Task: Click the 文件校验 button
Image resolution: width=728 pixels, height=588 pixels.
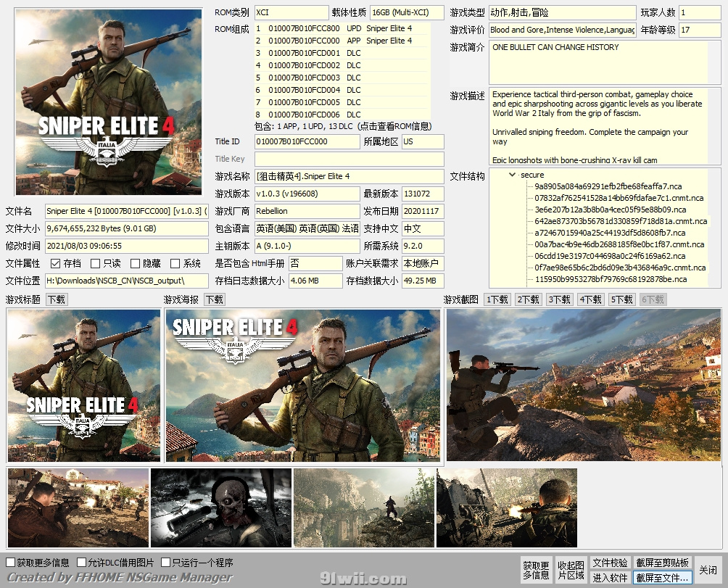Action: click(610, 563)
